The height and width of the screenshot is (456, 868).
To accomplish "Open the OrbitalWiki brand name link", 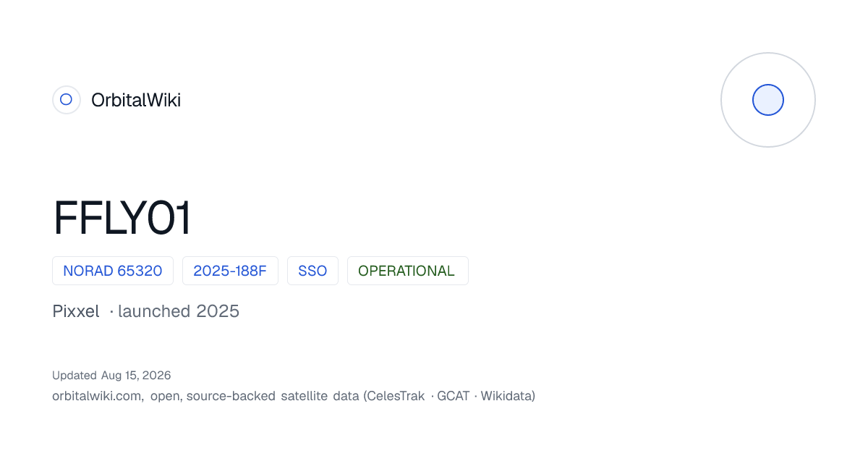I will coord(136,100).
